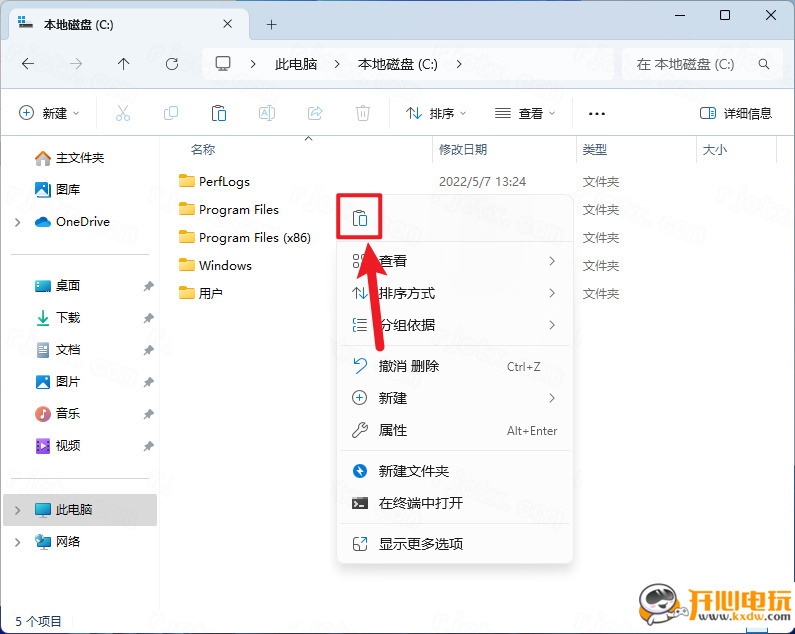Expand the 此电脑 tree node

18,510
